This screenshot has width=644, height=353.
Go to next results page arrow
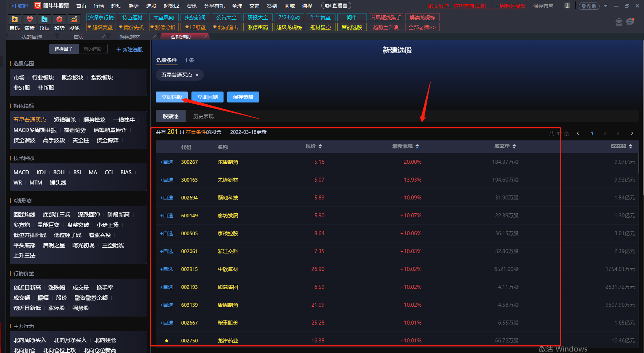coord(632,133)
